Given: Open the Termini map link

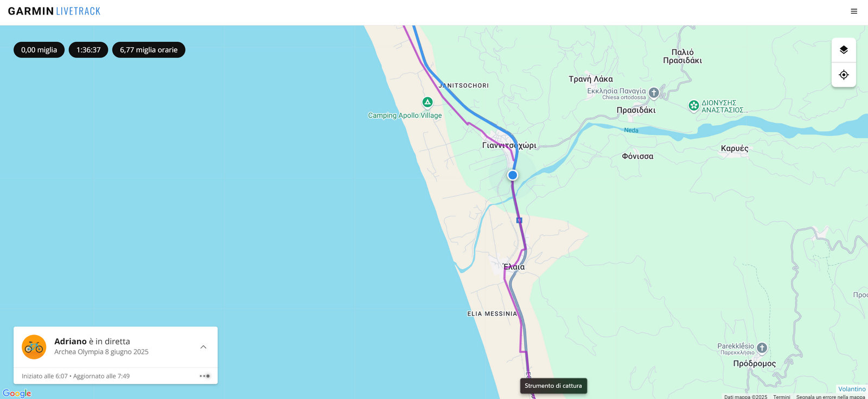Looking at the screenshot, I should 782,397.
